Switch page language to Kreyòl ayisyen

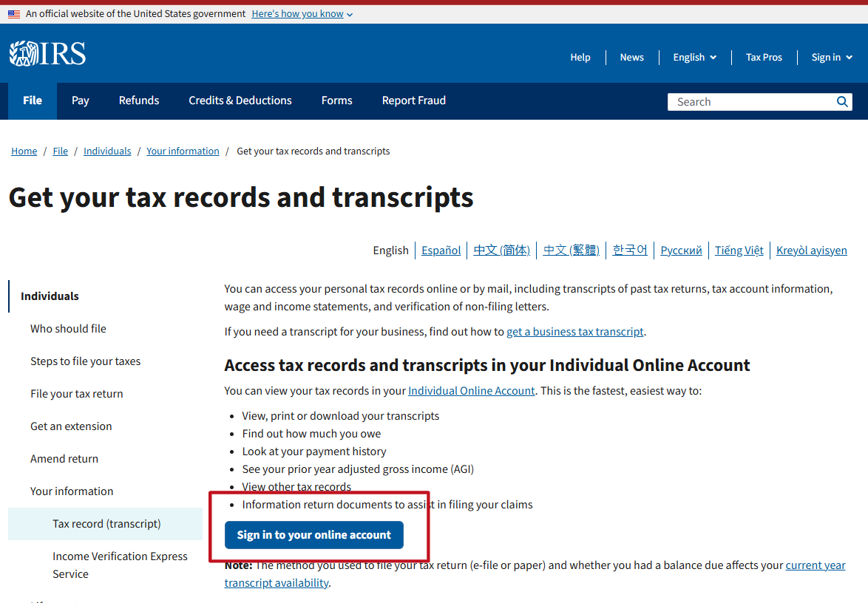click(x=812, y=250)
